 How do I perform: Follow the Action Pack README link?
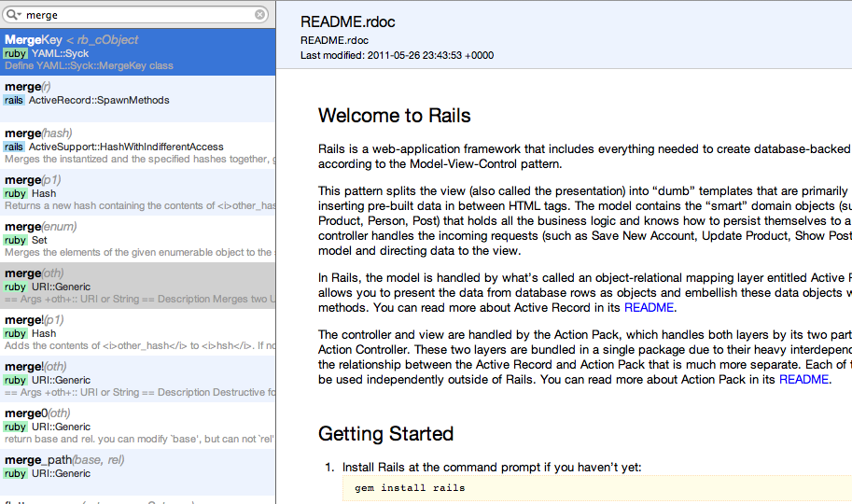803,380
